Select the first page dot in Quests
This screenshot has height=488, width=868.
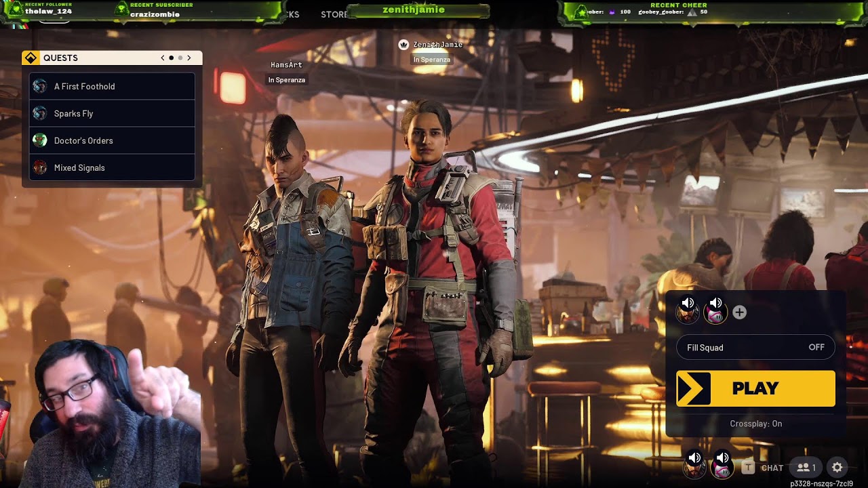[x=171, y=58]
